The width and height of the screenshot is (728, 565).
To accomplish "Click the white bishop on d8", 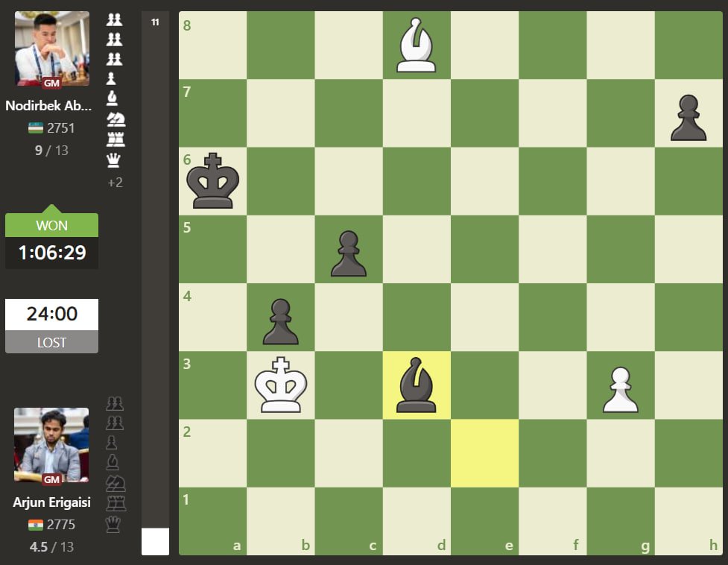I will pyautogui.click(x=417, y=45).
